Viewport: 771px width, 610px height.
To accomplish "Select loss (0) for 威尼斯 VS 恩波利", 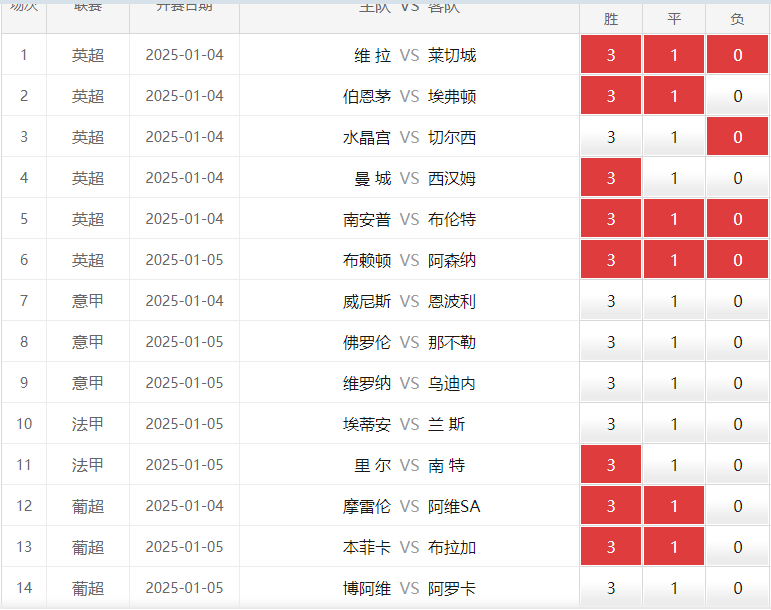I will pyautogui.click(x=737, y=301).
